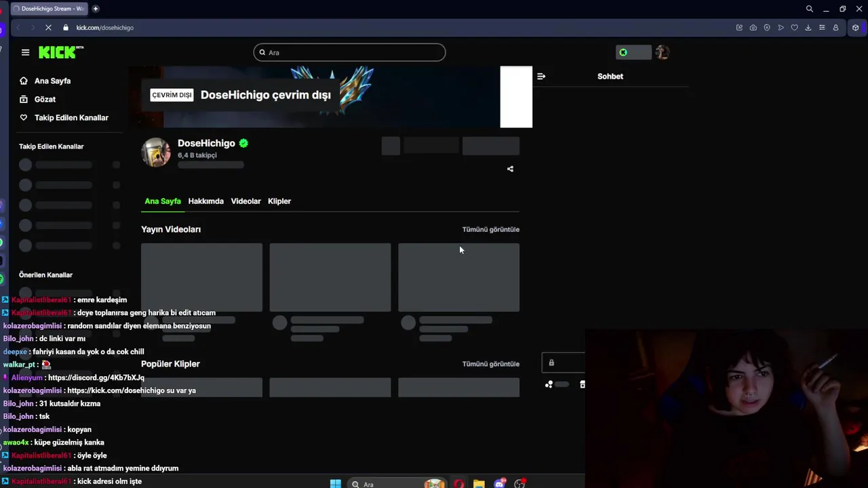Switch to the Ana Sayfa channel tab
This screenshot has height=488, width=868.
click(x=163, y=201)
